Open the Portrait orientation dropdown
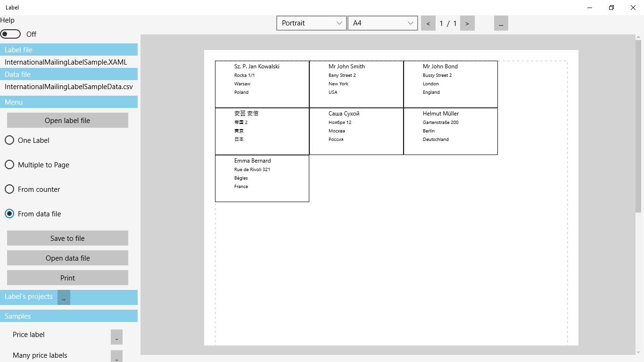 (311, 23)
